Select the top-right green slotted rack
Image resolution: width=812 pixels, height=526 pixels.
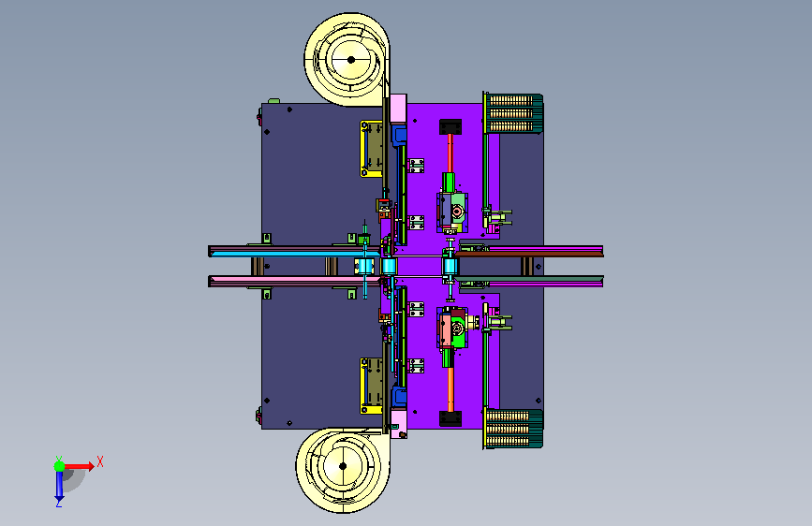click(513, 113)
